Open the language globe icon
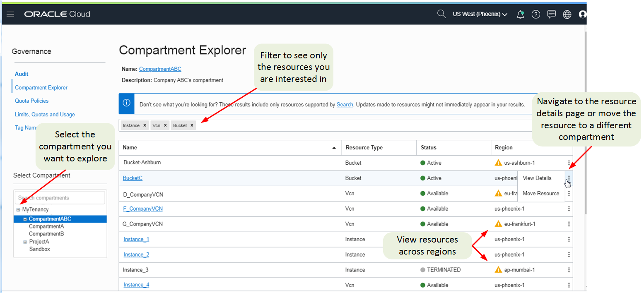Viewport: 644px width, 293px height. pyautogui.click(x=567, y=14)
